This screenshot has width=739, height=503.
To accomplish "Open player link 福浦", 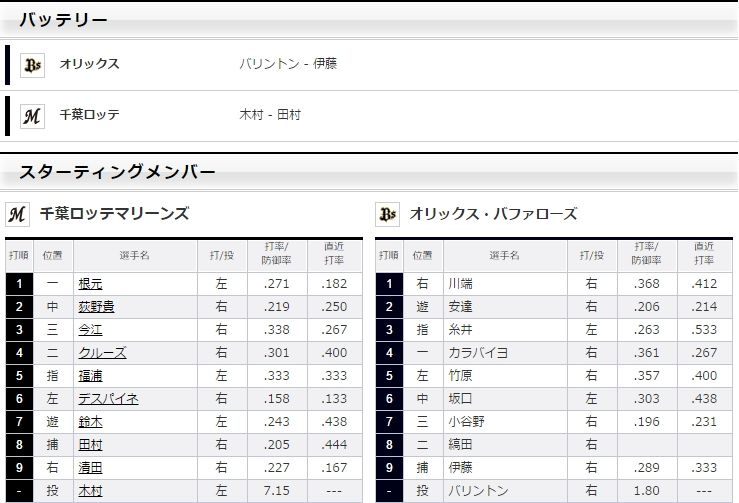I will 90,376.
